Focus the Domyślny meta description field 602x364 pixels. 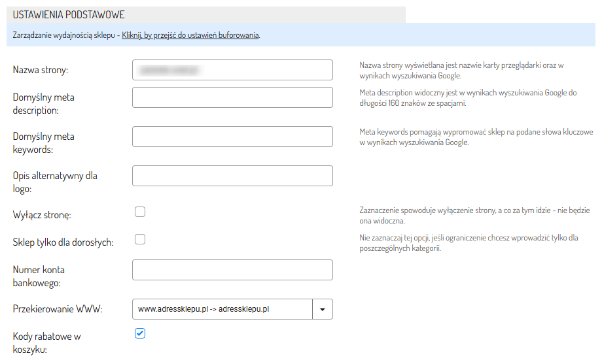point(232,97)
